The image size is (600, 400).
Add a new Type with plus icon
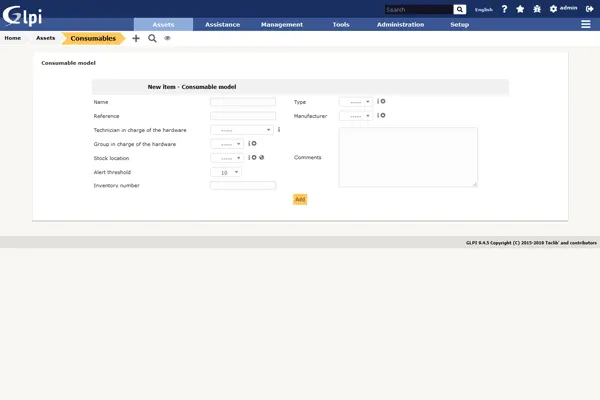point(383,101)
